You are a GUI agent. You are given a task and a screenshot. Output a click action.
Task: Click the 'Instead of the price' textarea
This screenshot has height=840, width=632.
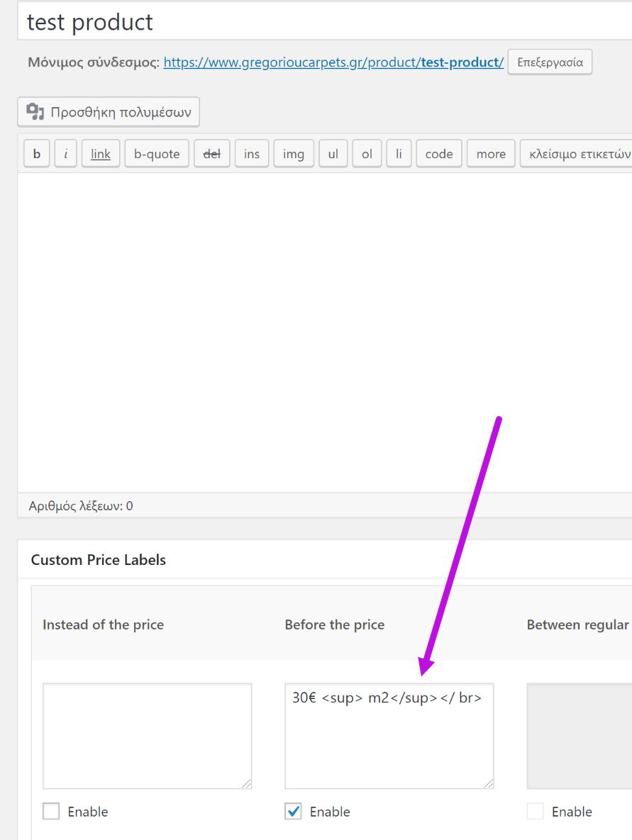click(x=148, y=736)
